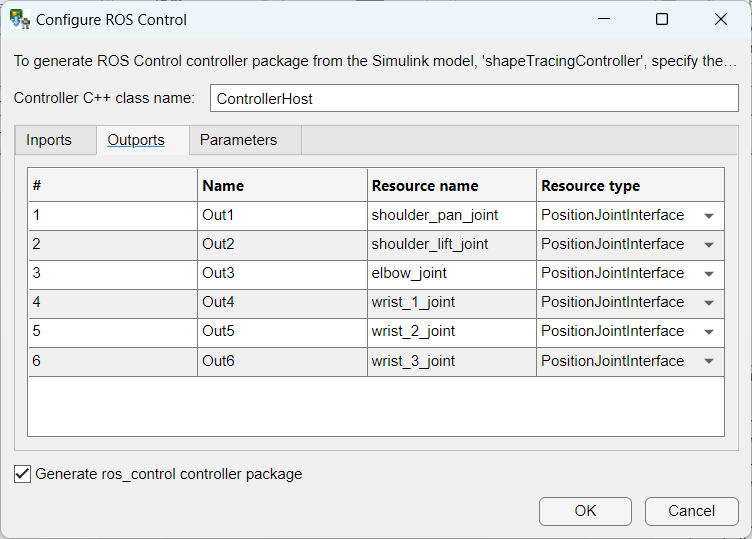Open resource type dropdown for wrist_2_joint
This screenshot has width=752, height=539.
[x=708, y=332]
